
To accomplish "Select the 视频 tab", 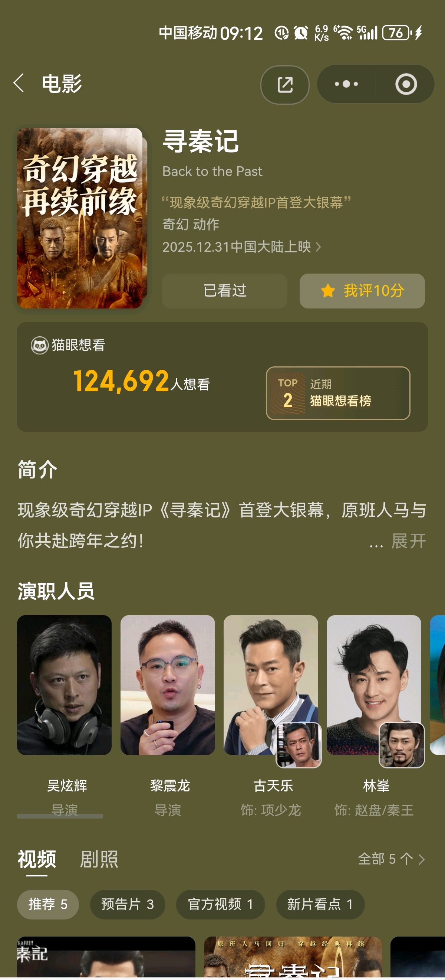I will tap(37, 859).
